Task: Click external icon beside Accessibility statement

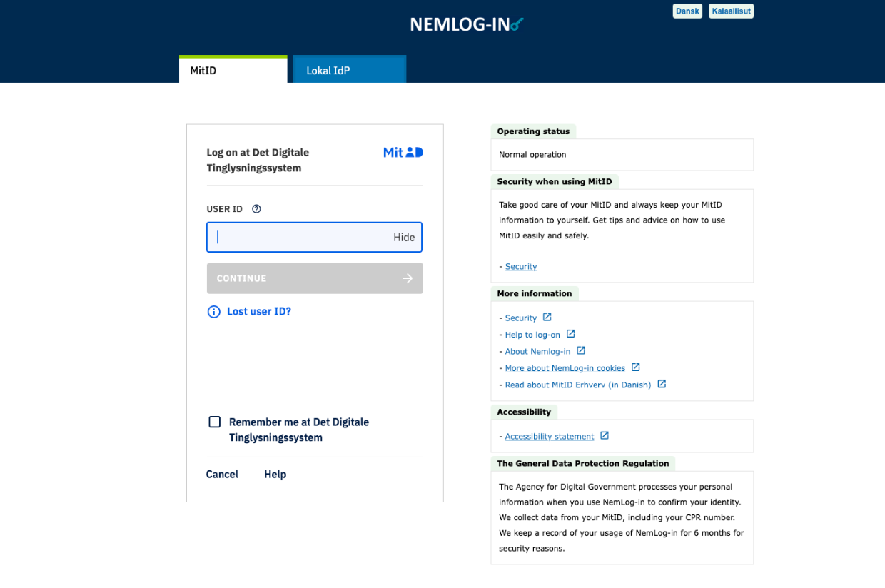Action: coord(605,436)
